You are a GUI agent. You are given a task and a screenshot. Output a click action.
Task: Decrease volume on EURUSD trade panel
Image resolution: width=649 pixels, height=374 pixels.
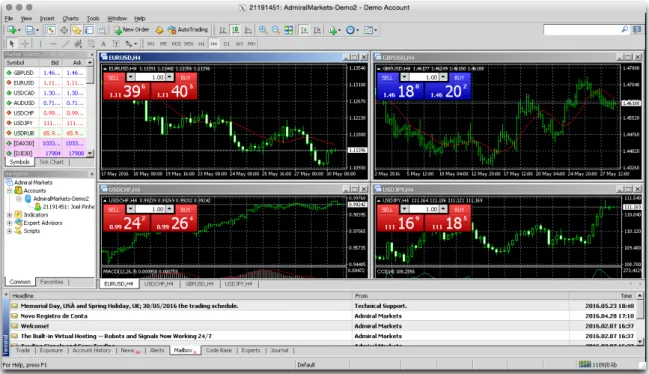coord(130,77)
